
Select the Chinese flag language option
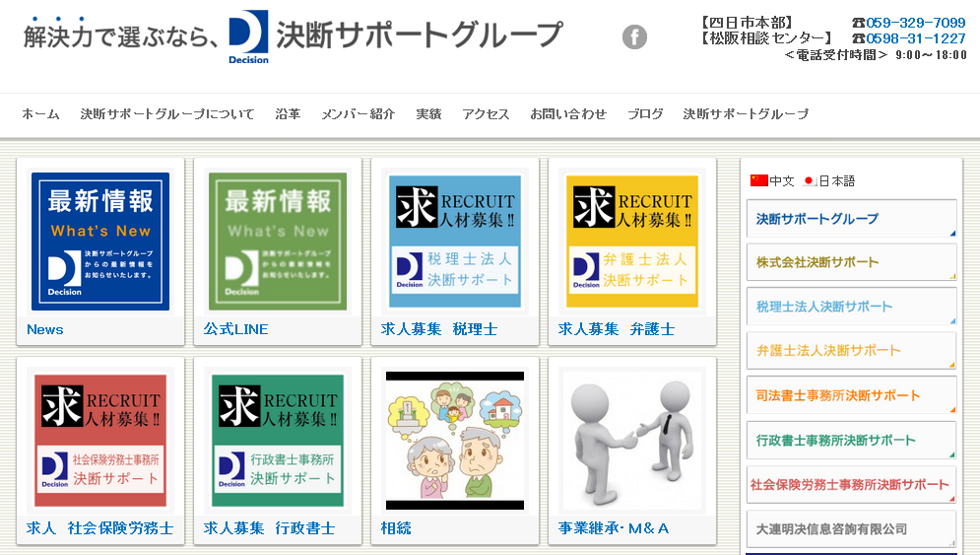point(758,181)
